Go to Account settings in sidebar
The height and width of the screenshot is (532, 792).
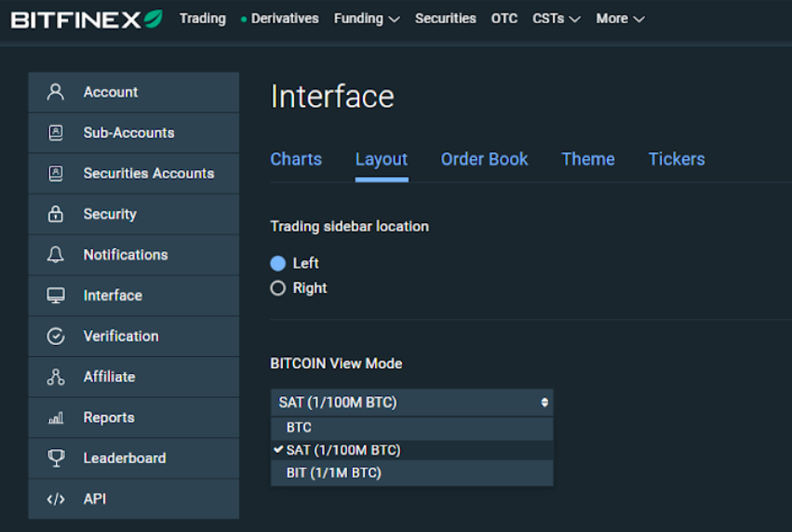[x=134, y=92]
